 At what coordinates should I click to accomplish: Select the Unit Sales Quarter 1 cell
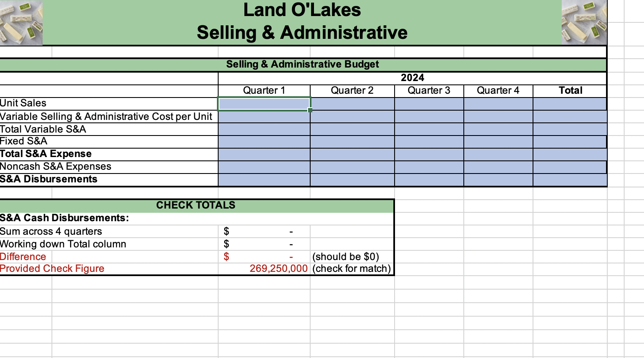pos(264,104)
